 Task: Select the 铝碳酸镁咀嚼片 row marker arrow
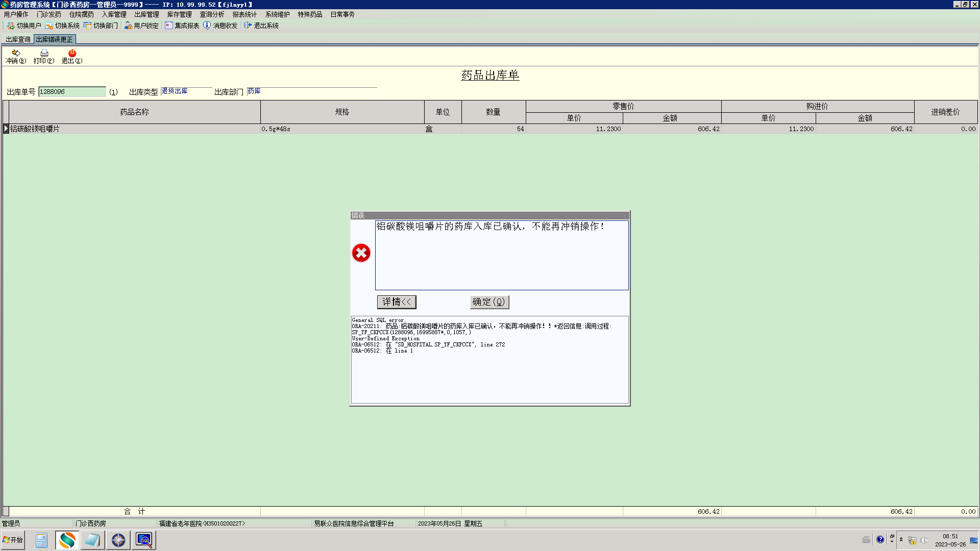pos(6,129)
